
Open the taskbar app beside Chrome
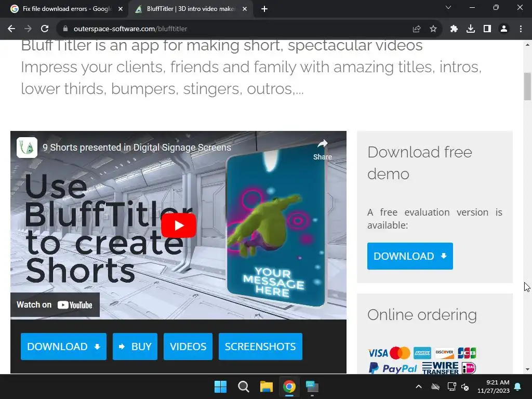click(x=312, y=387)
